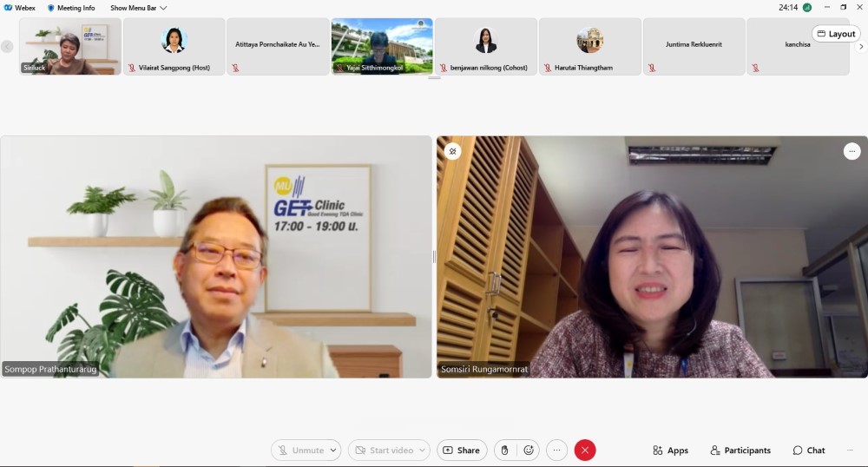The height and width of the screenshot is (467, 868).
Task: Toggle the Unmute microphone button
Action: pos(299,451)
